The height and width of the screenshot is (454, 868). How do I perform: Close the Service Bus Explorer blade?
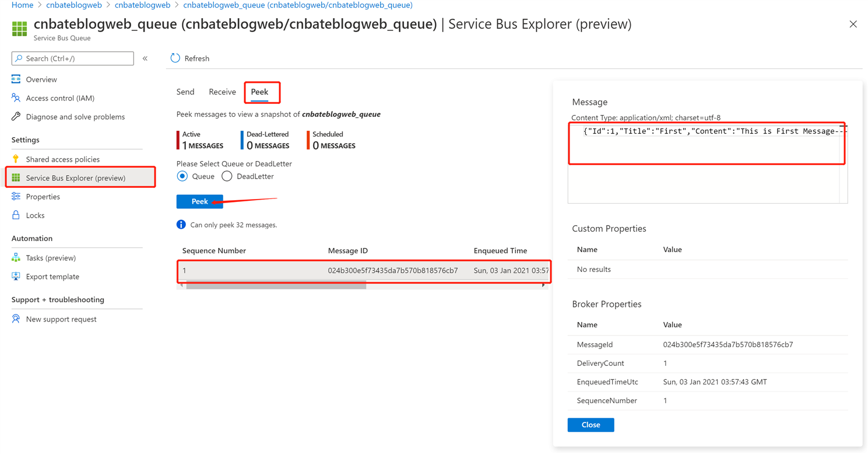(x=853, y=24)
